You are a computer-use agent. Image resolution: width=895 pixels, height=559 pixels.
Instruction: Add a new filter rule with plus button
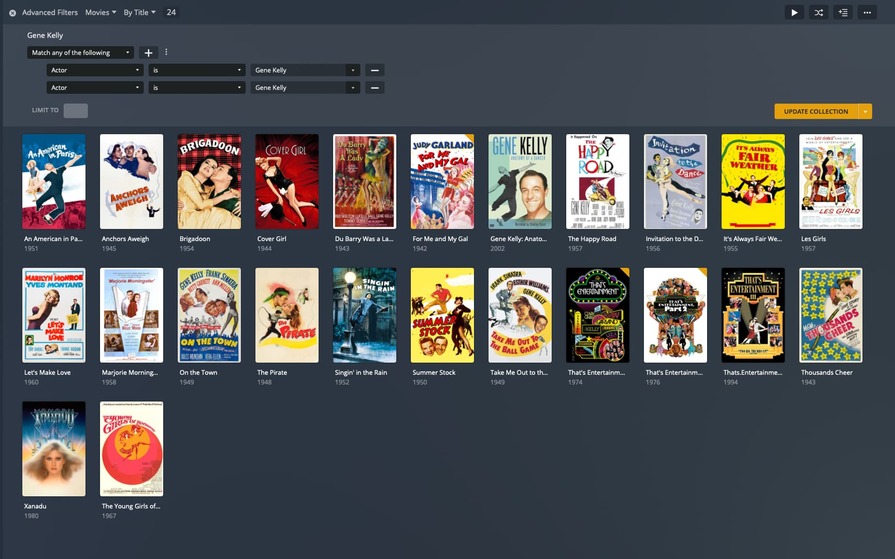pos(148,53)
